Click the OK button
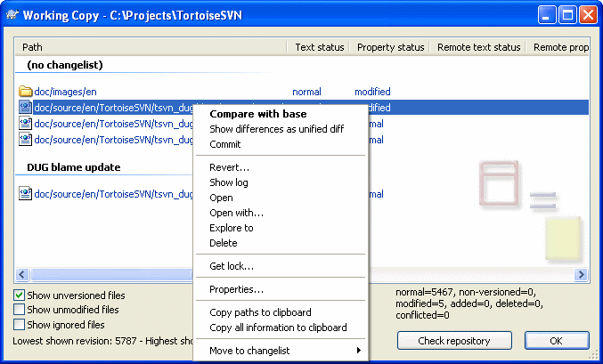The width and height of the screenshot is (603, 364). [557, 341]
